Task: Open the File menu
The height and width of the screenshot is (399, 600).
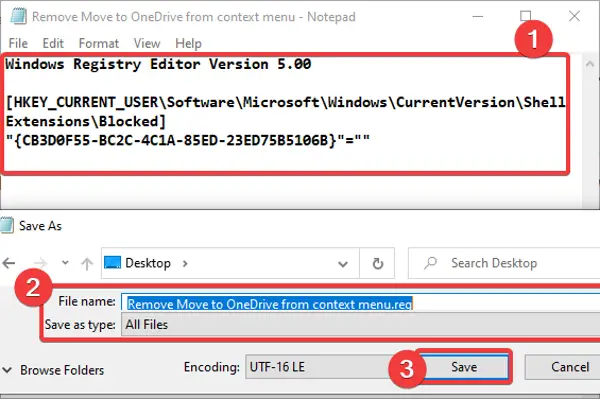Action: pyautogui.click(x=18, y=43)
